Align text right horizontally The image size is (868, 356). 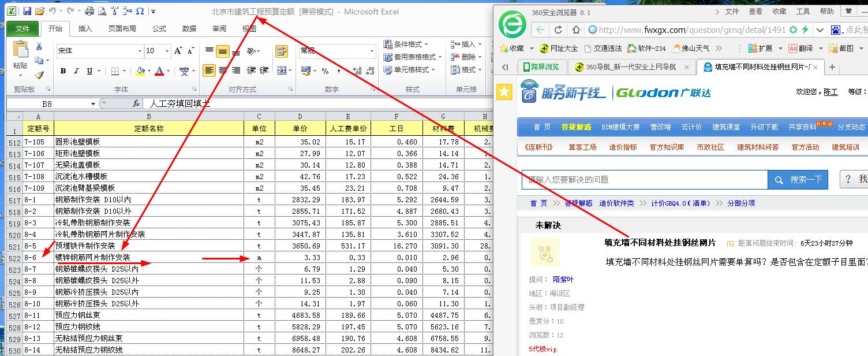click(x=235, y=71)
